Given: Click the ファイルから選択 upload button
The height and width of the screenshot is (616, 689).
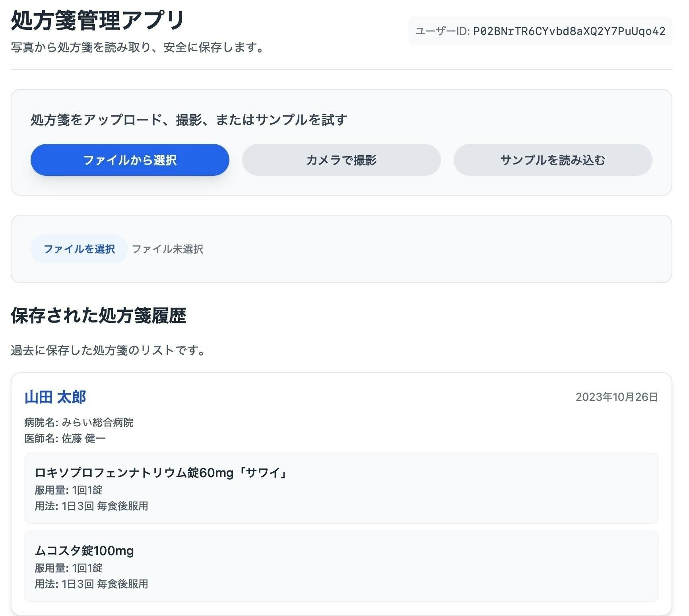Looking at the screenshot, I should coord(130,159).
